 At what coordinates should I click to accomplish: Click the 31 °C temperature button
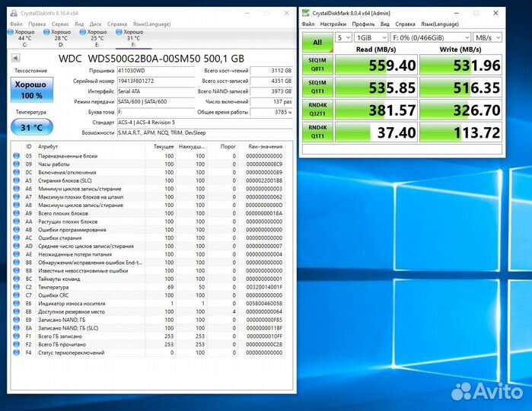pyautogui.click(x=32, y=127)
